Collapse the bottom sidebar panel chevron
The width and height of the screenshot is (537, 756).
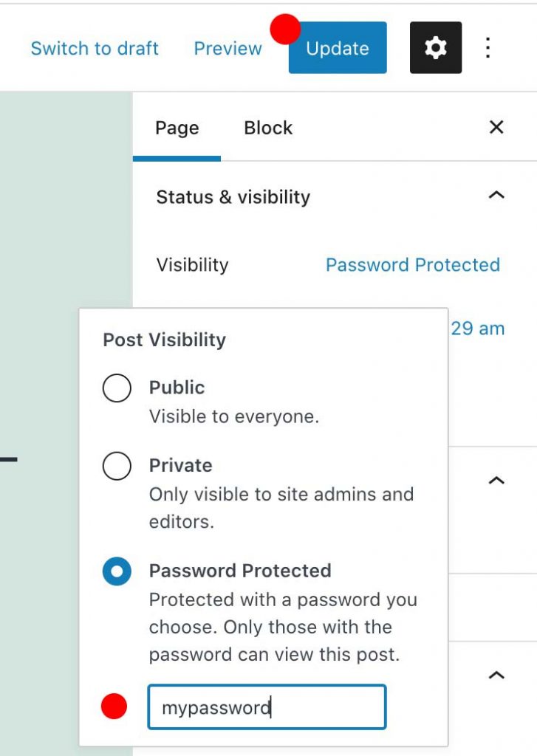pyautogui.click(x=496, y=675)
